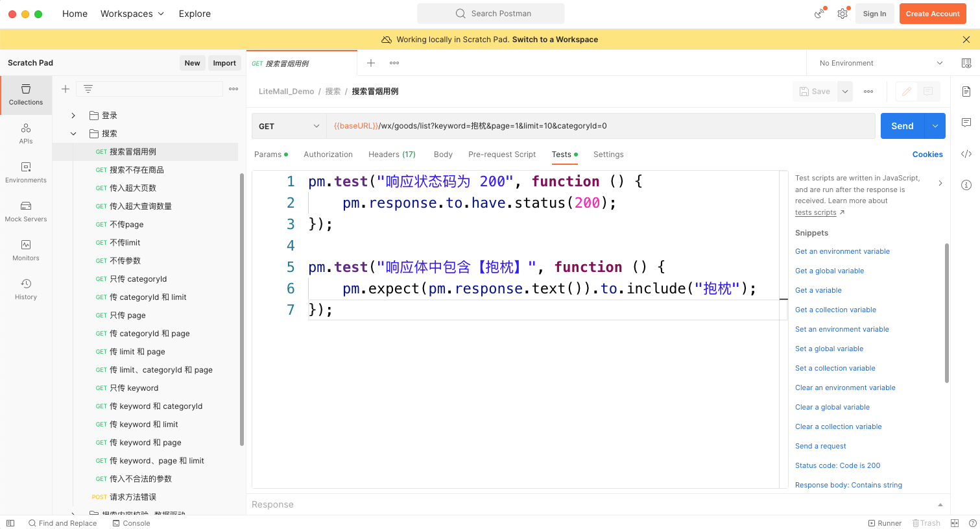The height and width of the screenshot is (529, 980).
Task: Open the Mock Servers panel
Action: 26,212
